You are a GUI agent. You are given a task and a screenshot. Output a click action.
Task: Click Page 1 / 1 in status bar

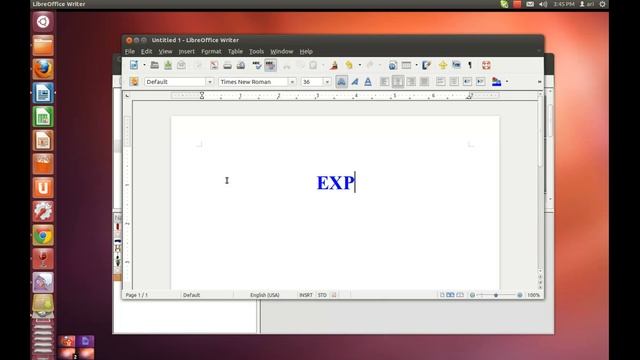tap(137, 295)
